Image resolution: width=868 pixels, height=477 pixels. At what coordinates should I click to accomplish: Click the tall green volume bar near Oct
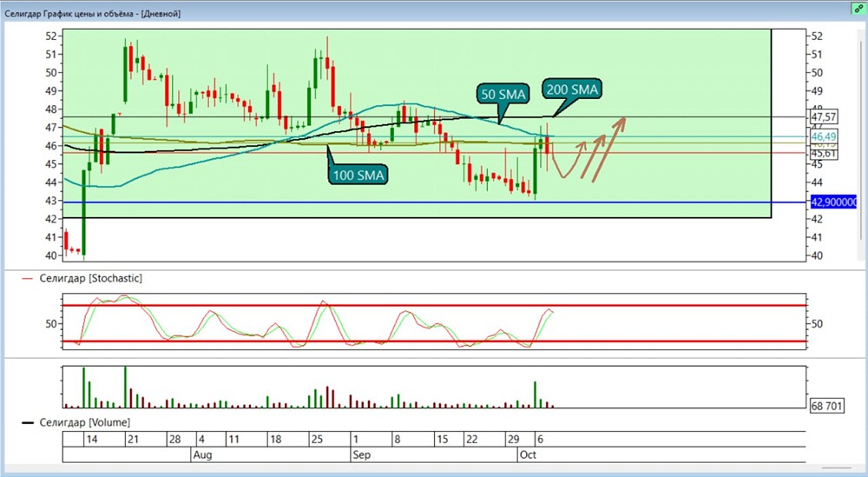click(x=536, y=394)
